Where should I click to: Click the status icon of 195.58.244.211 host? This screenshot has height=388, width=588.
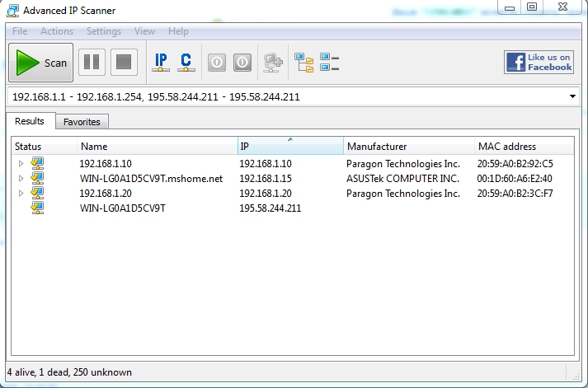pos(37,208)
